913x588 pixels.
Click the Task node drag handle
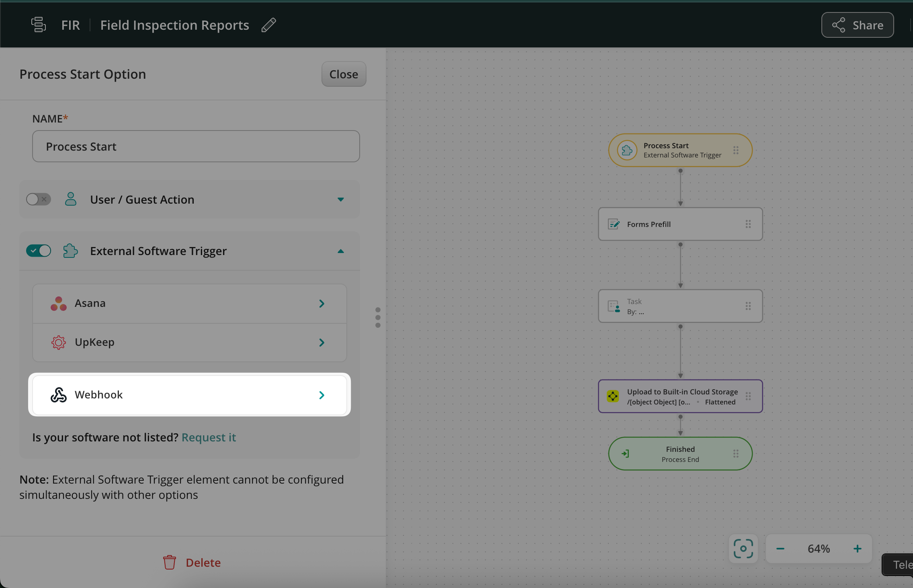tap(748, 306)
